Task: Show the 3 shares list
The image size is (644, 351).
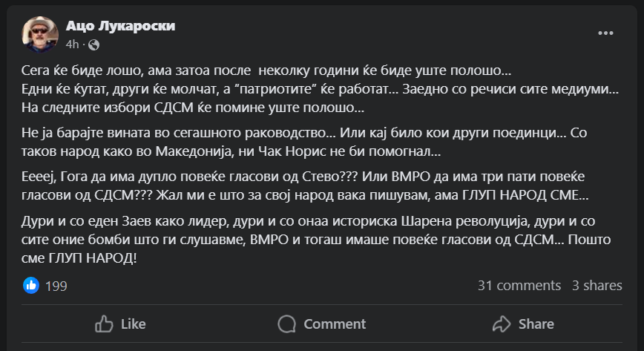Action: 597,286
